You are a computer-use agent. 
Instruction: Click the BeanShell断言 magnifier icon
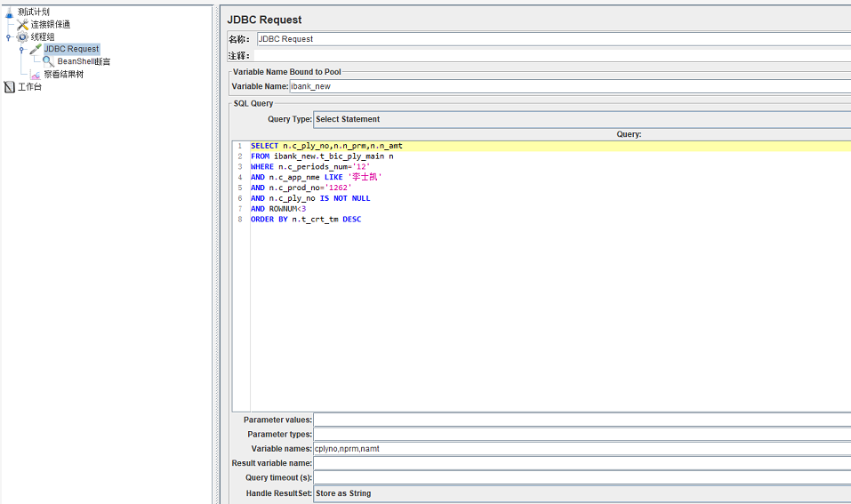(x=48, y=61)
